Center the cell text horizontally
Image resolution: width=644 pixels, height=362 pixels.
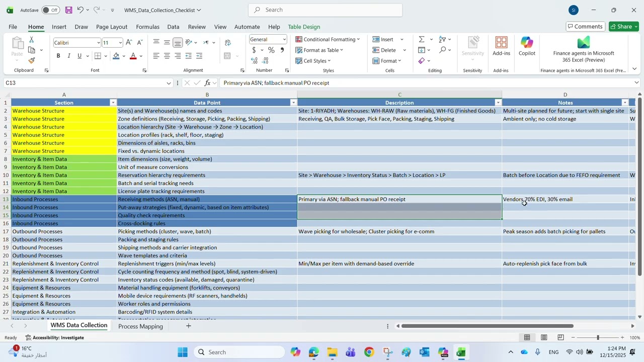coord(167,56)
